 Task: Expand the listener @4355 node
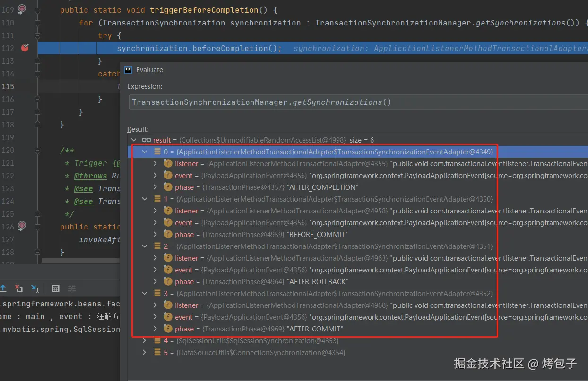click(156, 163)
